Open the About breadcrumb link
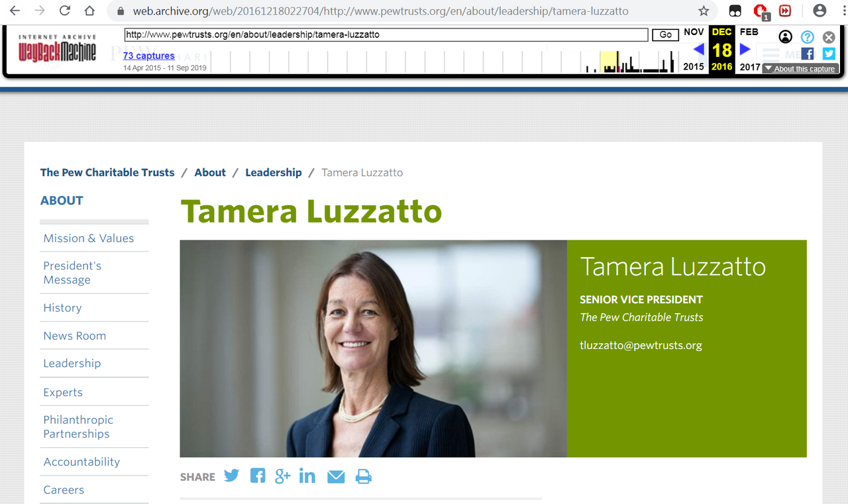The image size is (848, 504). click(210, 172)
